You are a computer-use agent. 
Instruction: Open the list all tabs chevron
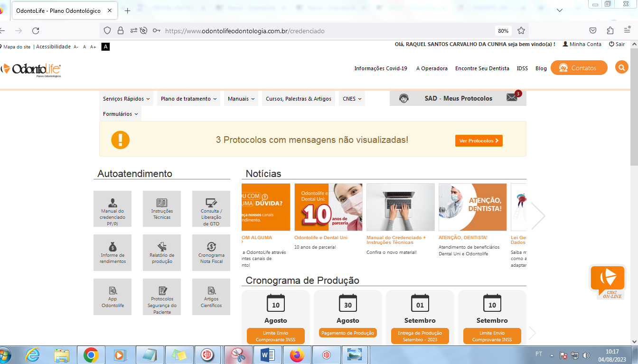(559, 10)
